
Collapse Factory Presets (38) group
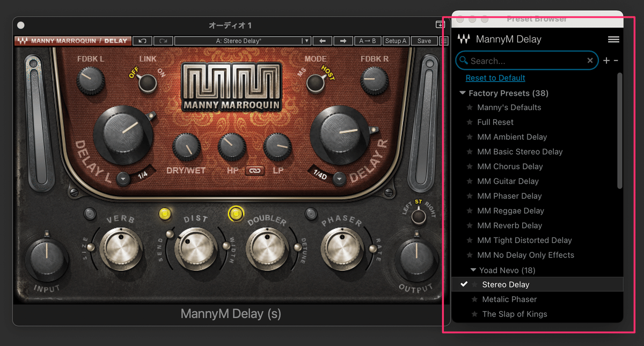(463, 93)
